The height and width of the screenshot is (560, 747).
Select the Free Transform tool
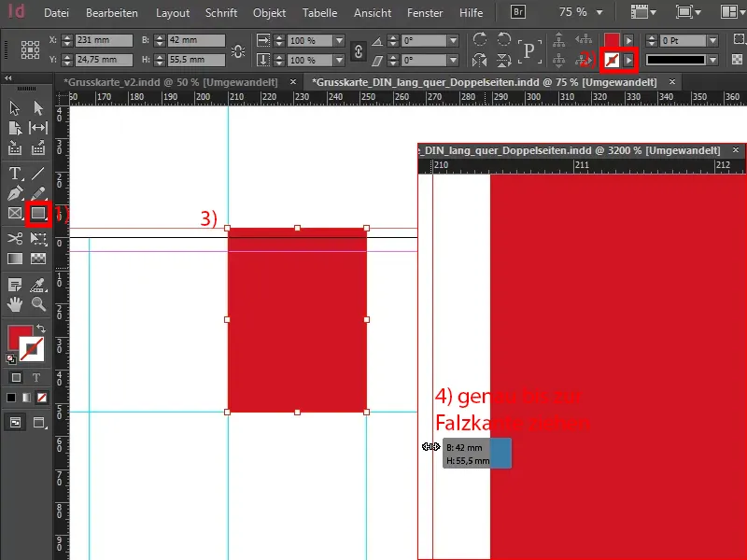pos(38,238)
